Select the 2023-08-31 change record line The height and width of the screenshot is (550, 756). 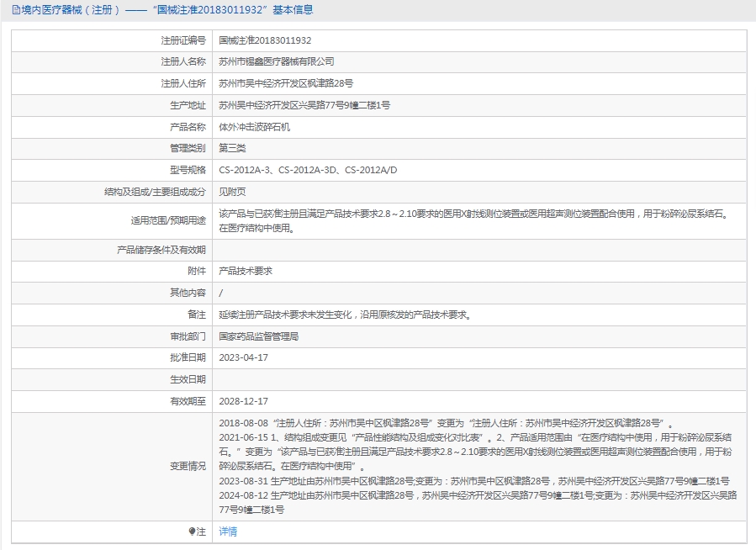(x=474, y=481)
